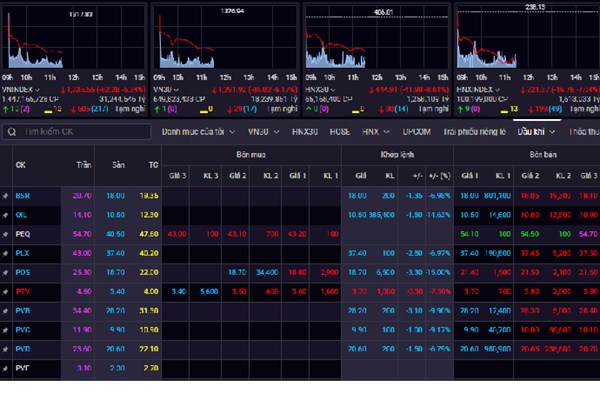Screen dimensions: 600x400
Task: Open the HNX30 chart selector dropdown
Action: [x=333, y=90]
